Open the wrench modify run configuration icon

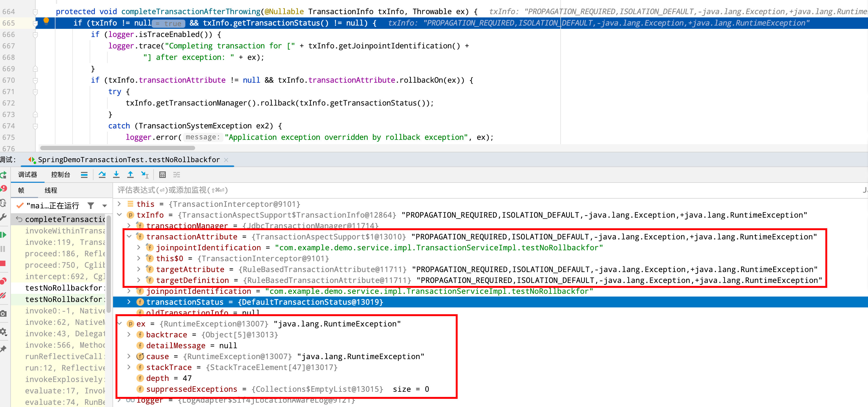pyautogui.click(x=3, y=217)
